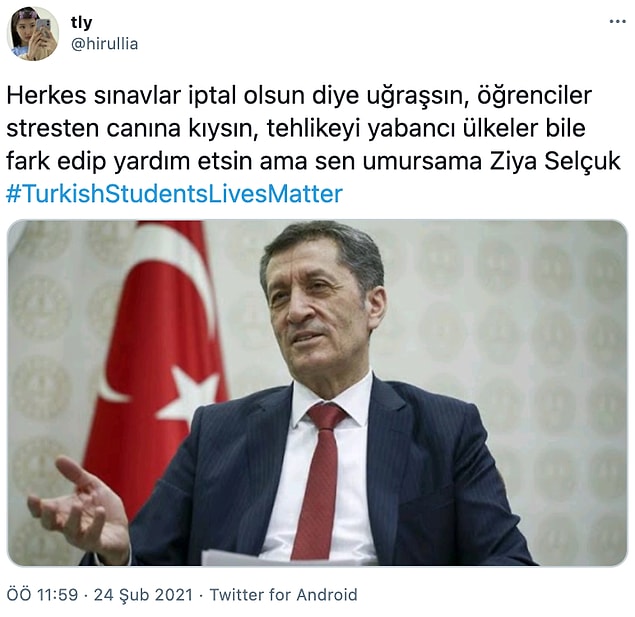
Task: Open the attached photo of the man
Action: 317,393
